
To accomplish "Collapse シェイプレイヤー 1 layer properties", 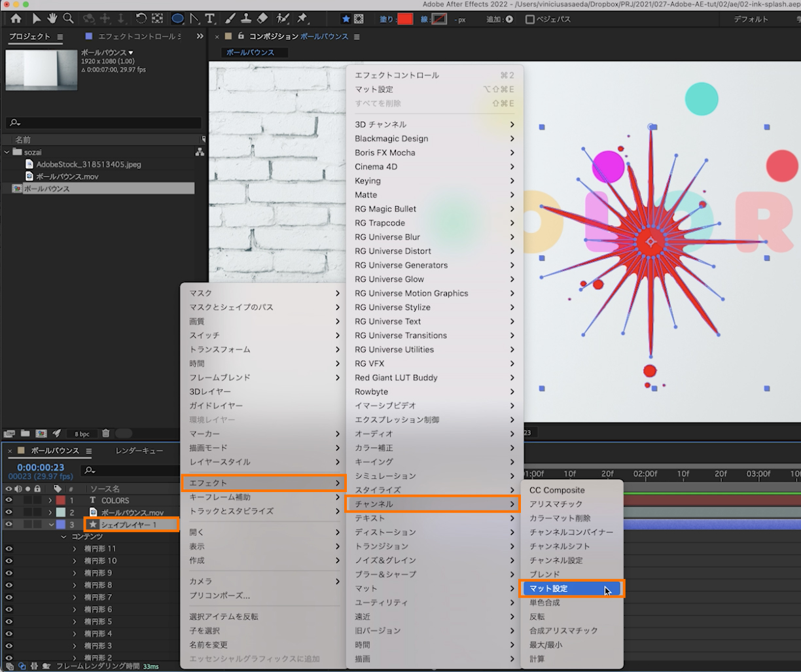I will point(51,525).
